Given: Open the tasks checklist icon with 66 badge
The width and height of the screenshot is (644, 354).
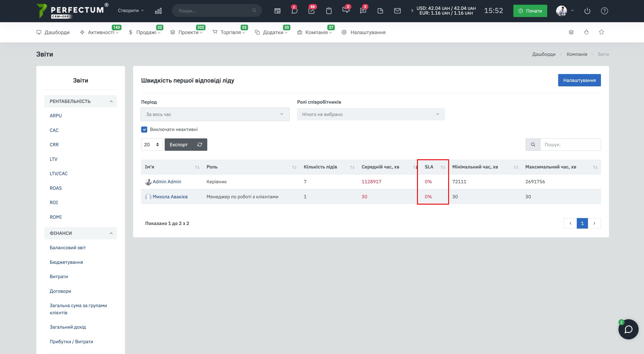Looking at the screenshot, I should (x=311, y=11).
